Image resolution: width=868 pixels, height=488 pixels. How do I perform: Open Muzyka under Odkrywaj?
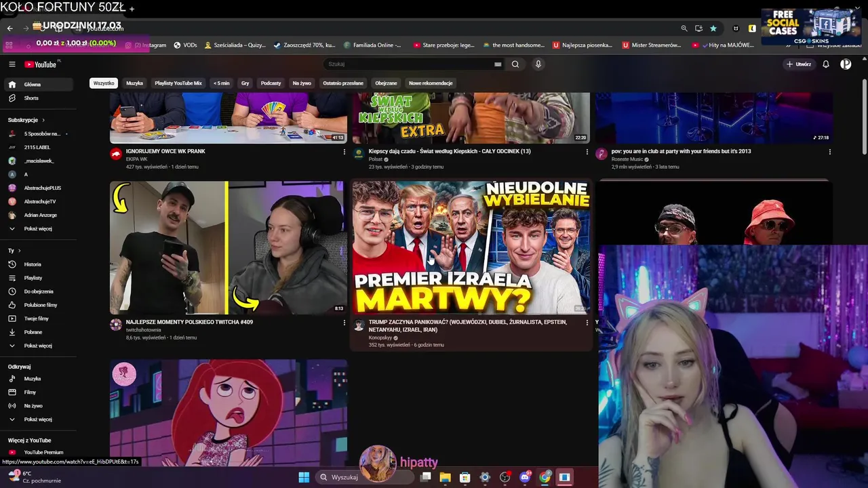coord(38,379)
